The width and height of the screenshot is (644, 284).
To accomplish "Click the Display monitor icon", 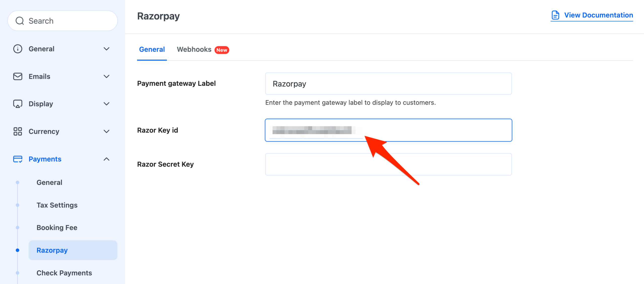I will coord(18,104).
